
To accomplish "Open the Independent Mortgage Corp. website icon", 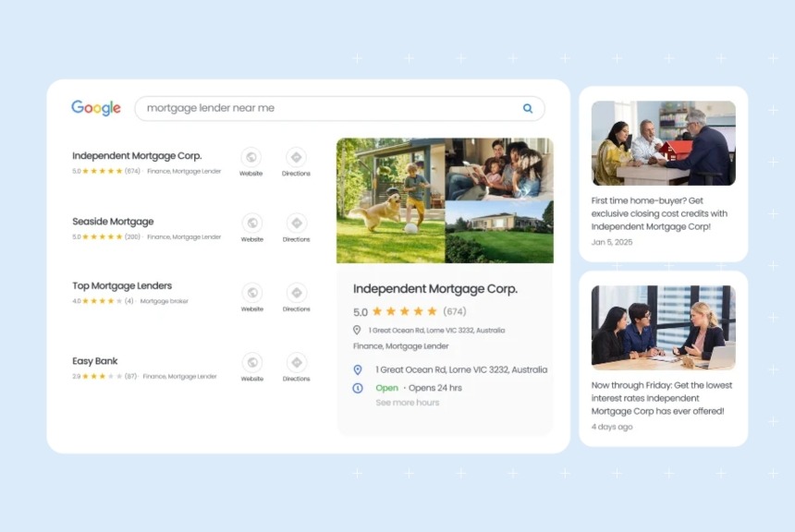I will [x=251, y=157].
